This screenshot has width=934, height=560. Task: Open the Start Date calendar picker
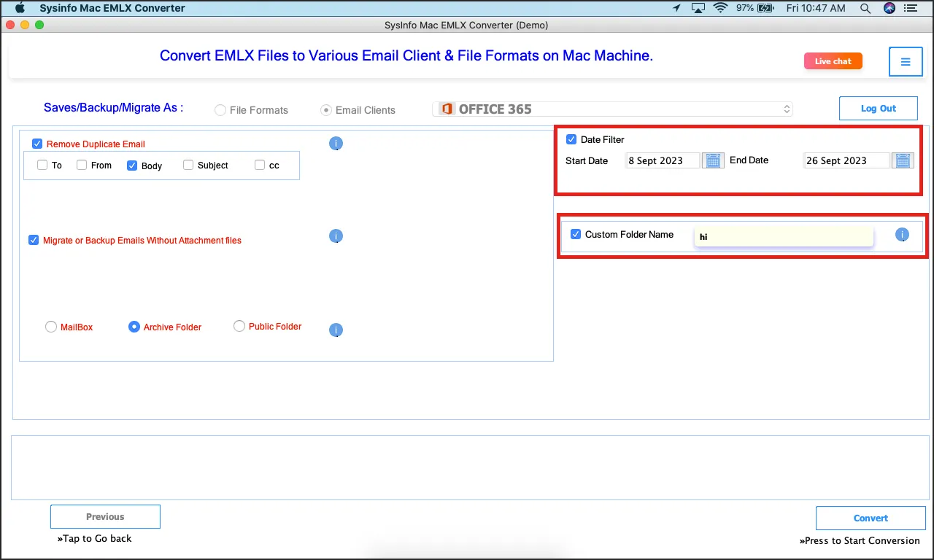click(713, 160)
